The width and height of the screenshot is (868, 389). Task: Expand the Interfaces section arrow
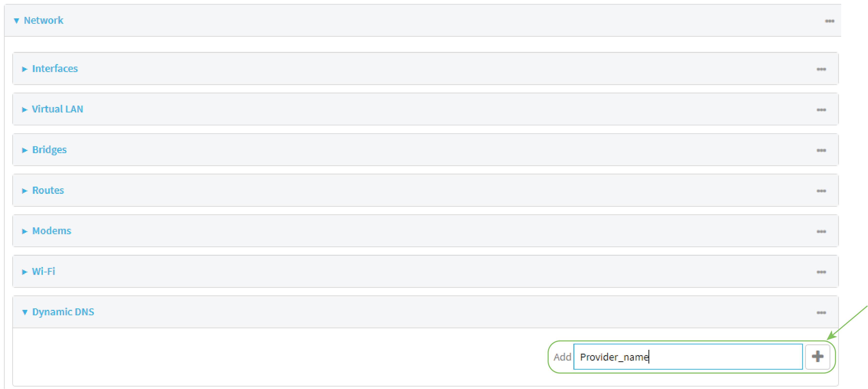click(25, 69)
